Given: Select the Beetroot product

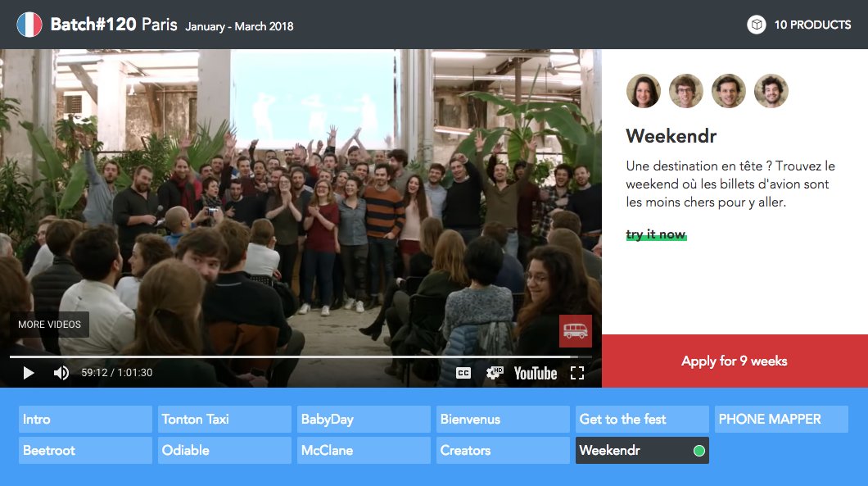Looking at the screenshot, I should pyautogui.click(x=85, y=450).
